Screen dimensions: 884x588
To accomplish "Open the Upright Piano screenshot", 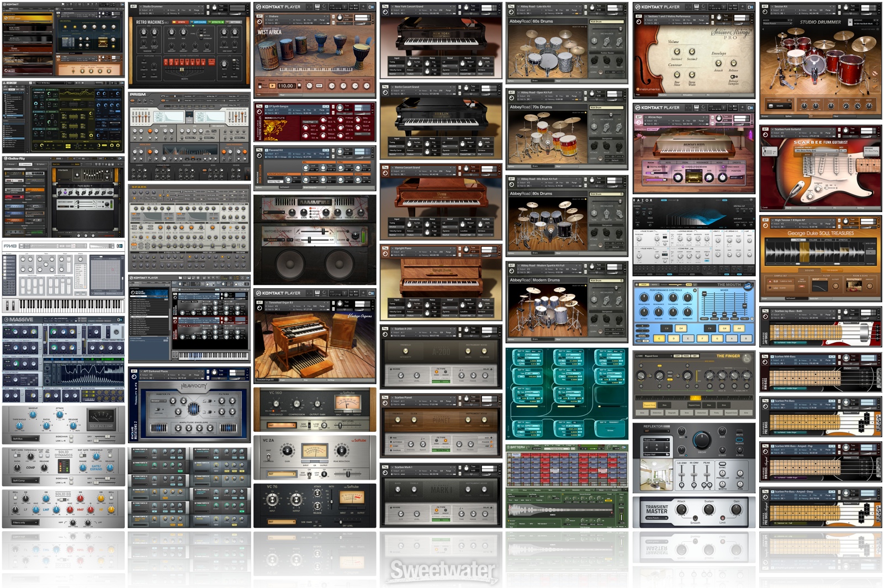I will (441, 283).
